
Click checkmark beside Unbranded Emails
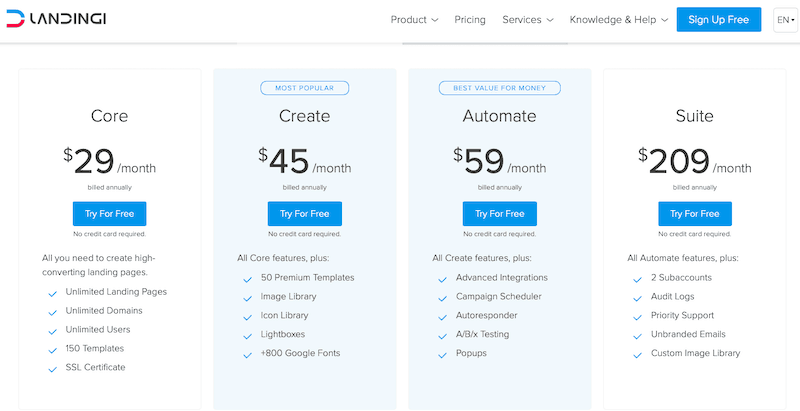click(637, 337)
